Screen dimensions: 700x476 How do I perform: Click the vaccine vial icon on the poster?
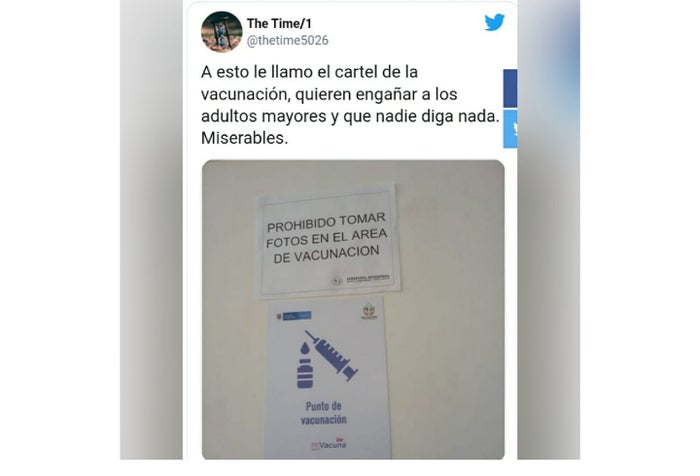pos(305,366)
